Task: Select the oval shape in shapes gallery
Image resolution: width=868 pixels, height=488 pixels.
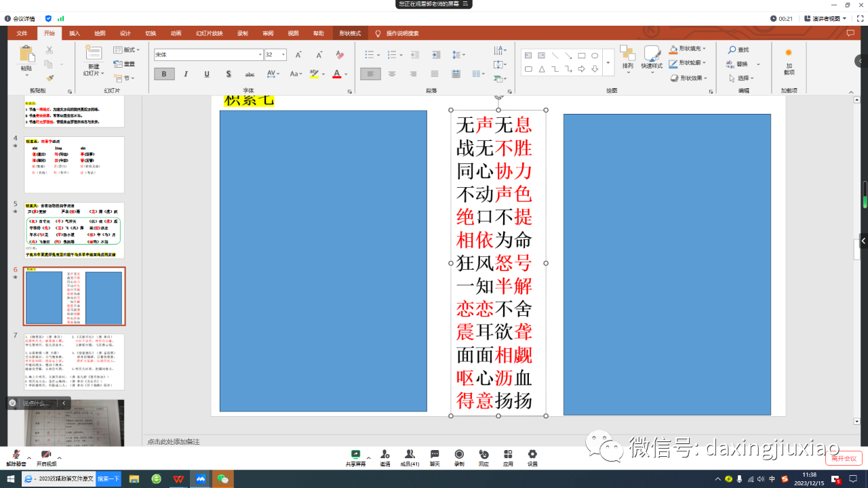Action: coord(595,56)
